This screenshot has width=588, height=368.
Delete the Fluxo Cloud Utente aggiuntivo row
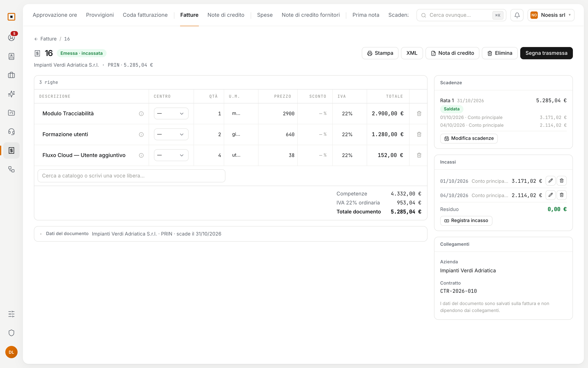(x=419, y=155)
